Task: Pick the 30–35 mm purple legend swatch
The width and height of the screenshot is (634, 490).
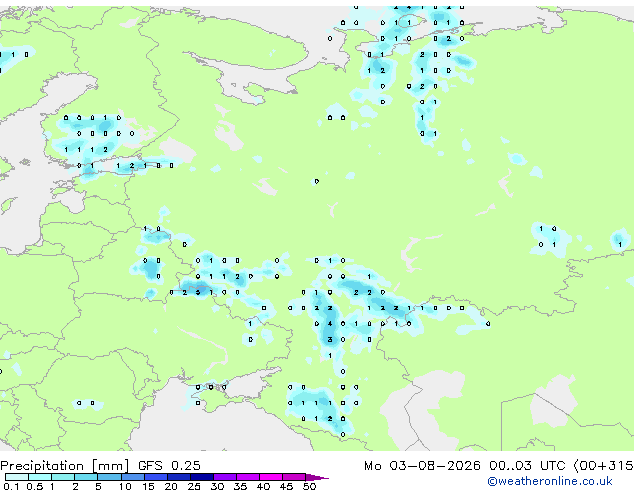Action: coord(225,477)
